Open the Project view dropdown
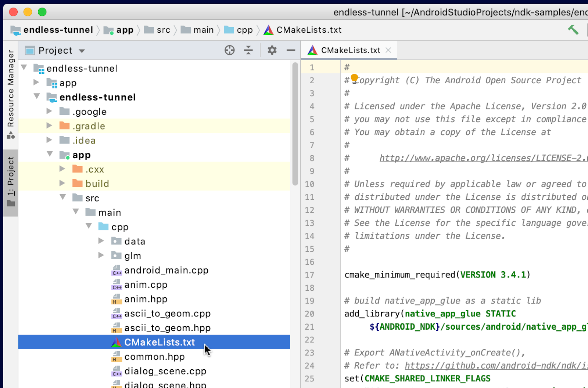This screenshot has height=388, width=588. 82,51
